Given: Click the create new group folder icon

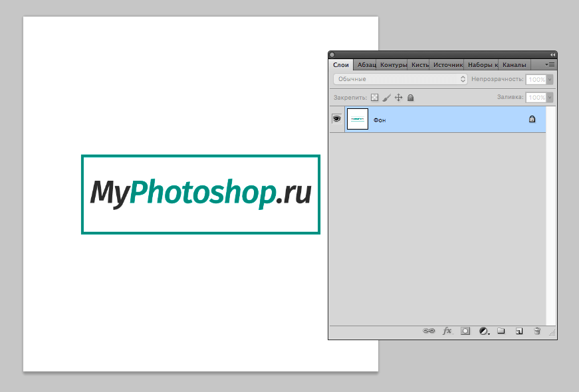Looking at the screenshot, I should click(x=502, y=331).
